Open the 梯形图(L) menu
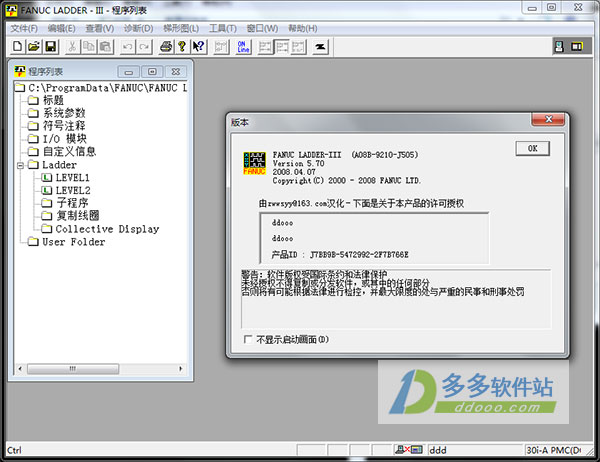 [181, 28]
